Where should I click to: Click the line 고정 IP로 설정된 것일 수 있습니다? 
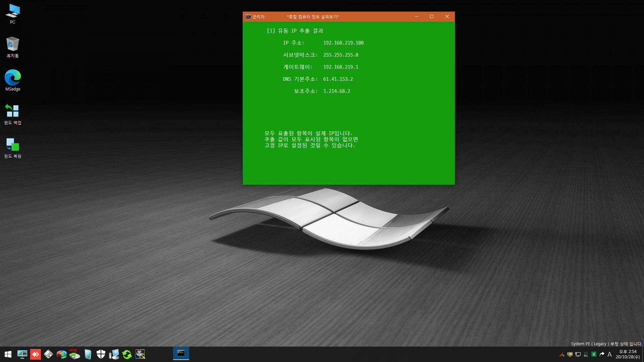(310, 145)
